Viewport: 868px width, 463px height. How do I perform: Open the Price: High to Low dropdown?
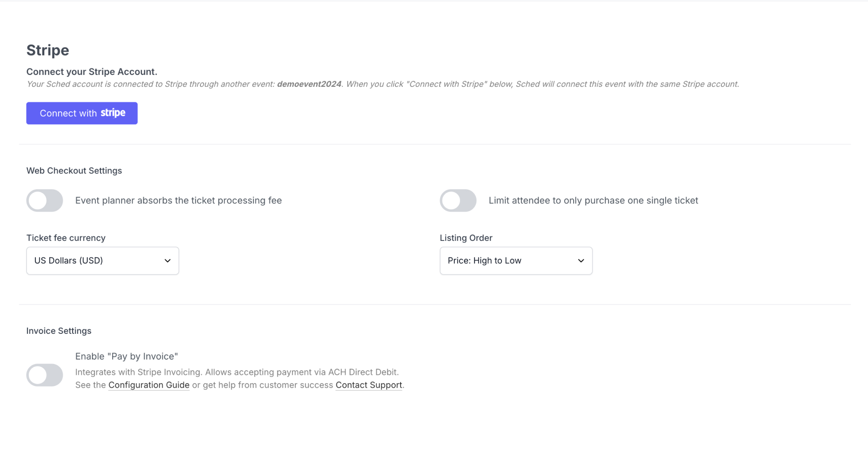click(516, 261)
